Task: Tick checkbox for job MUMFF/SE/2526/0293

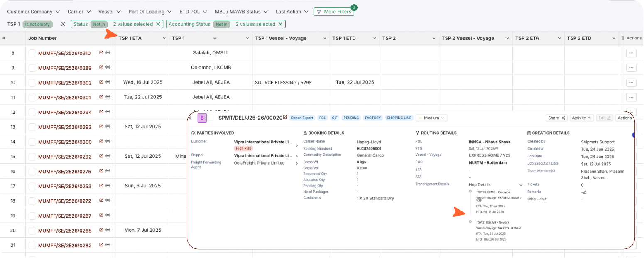Action: point(32,127)
